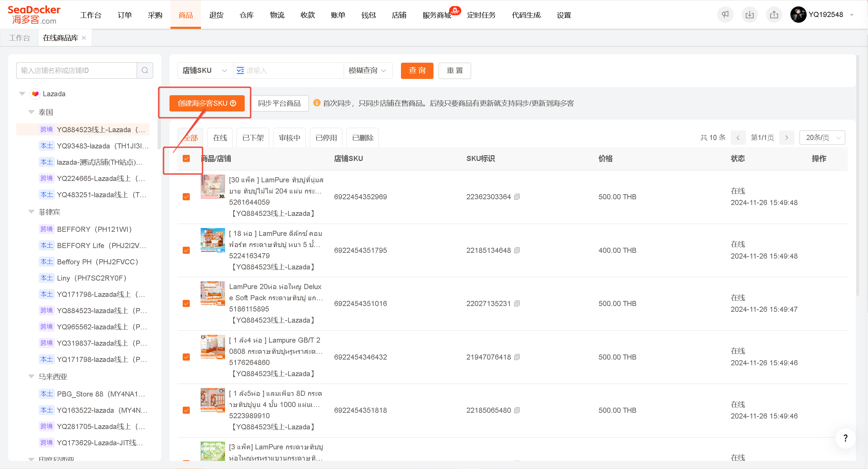Click the 重置 reset button
The width and height of the screenshot is (868, 469).
(x=455, y=70)
